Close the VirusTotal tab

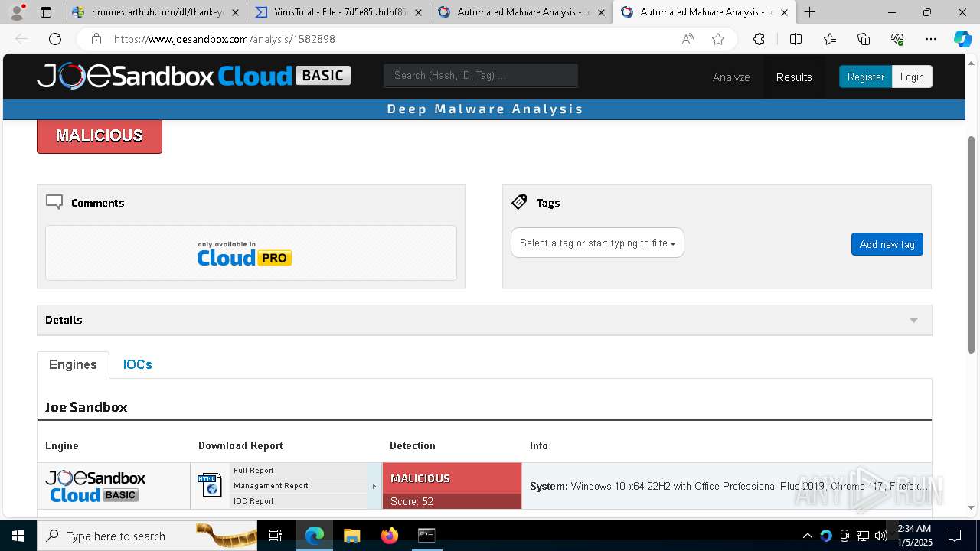418,12
